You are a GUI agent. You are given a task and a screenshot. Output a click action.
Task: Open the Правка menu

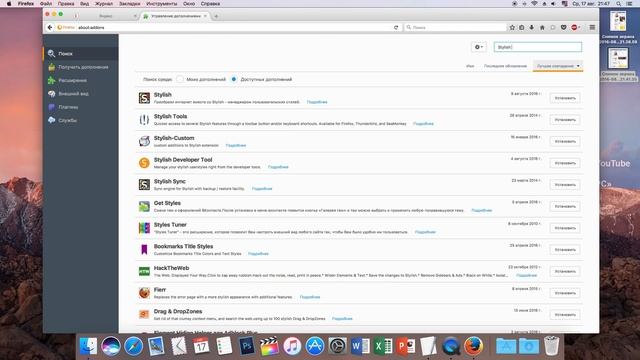tap(66, 4)
